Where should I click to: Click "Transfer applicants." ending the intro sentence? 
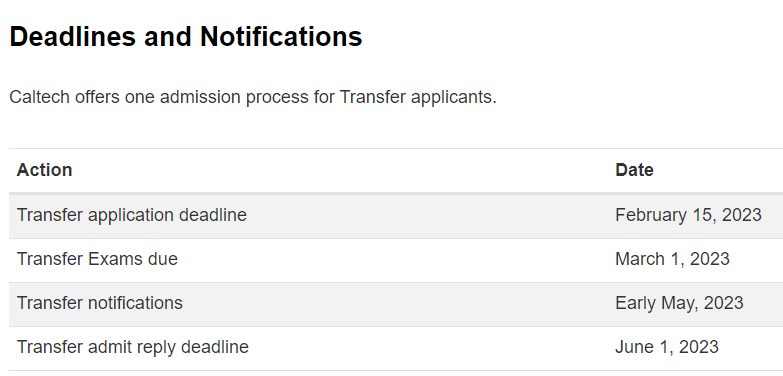tap(418, 97)
